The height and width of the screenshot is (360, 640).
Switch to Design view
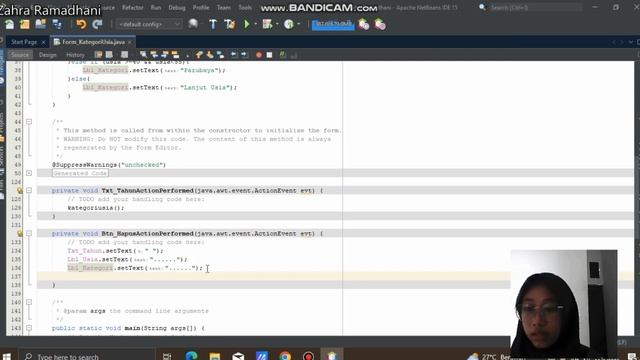click(x=48, y=55)
